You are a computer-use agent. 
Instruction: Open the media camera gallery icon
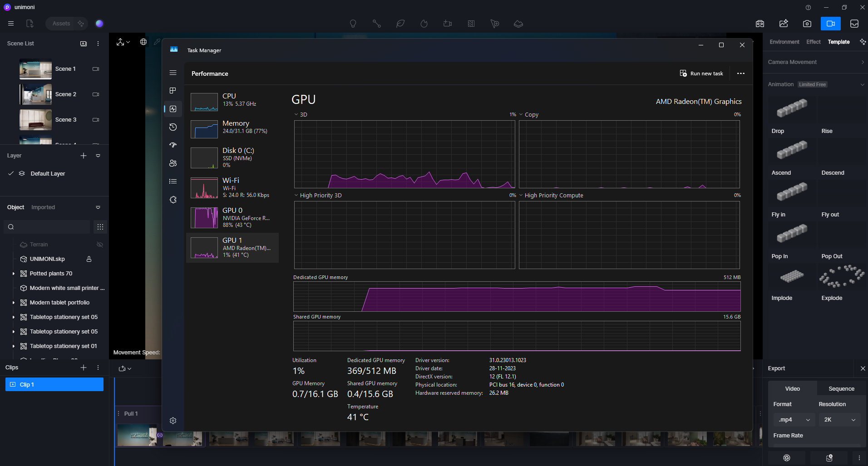pyautogui.click(x=760, y=24)
